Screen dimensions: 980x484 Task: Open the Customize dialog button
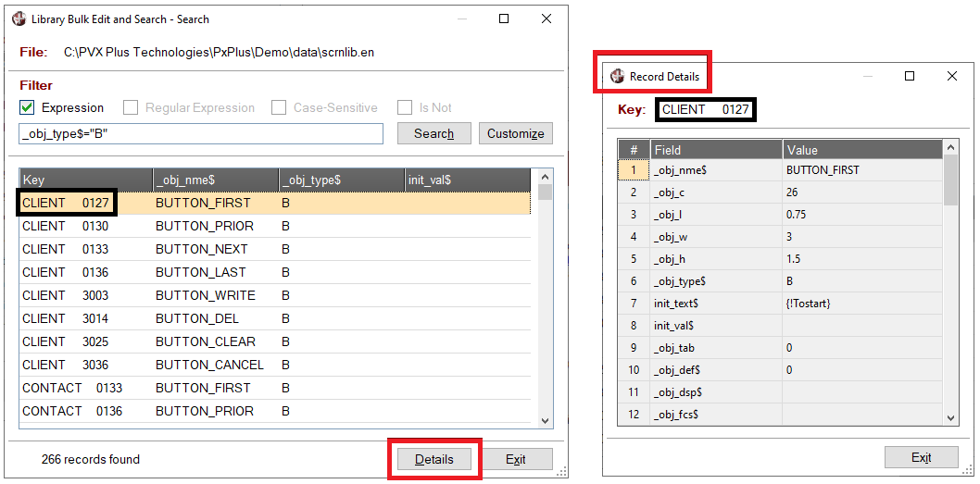515,133
